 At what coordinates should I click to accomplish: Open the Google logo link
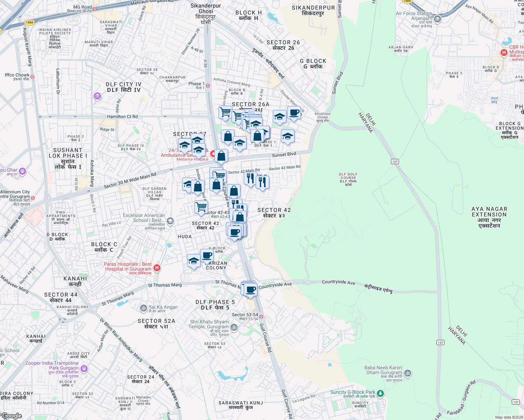(11, 416)
